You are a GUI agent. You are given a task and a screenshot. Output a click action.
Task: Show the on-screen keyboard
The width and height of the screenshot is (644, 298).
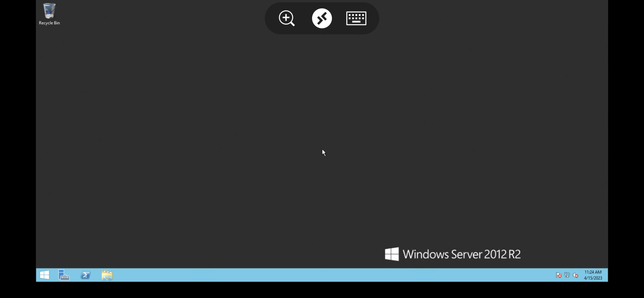356,18
